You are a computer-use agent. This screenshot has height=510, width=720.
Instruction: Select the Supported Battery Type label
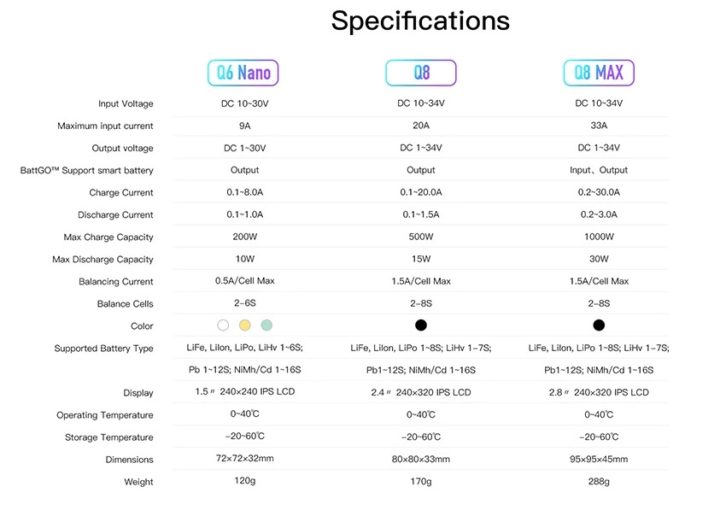[104, 348]
